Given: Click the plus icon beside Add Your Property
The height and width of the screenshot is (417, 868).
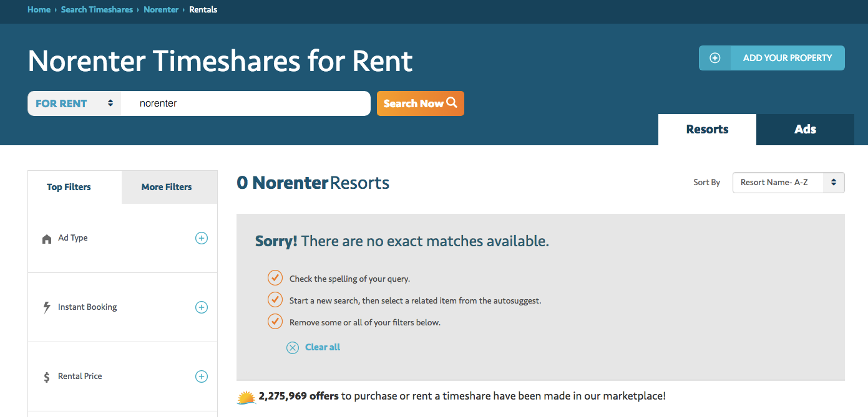Looking at the screenshot, I should coord(715,58).
